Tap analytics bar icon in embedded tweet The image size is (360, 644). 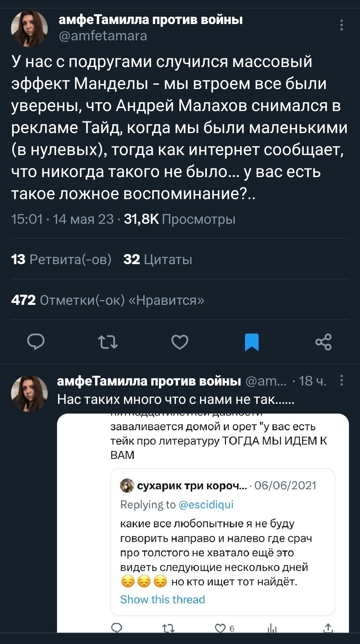pyautogui.click(x=272, y=628)
